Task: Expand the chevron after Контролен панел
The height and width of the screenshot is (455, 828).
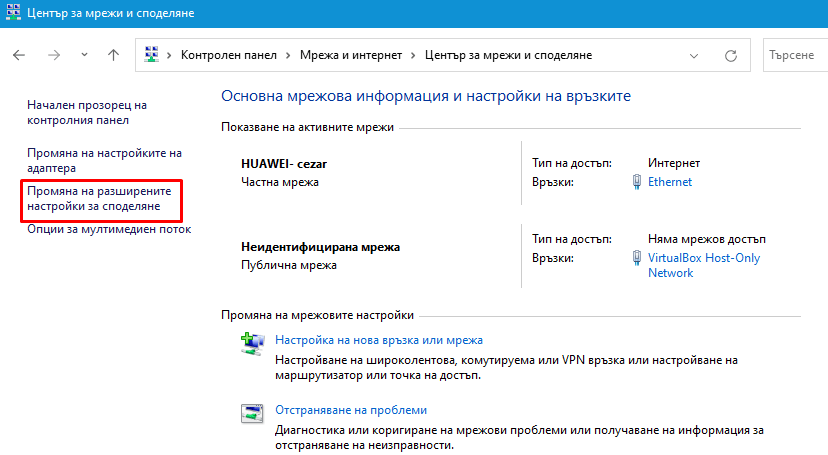Action: (288, 55)
